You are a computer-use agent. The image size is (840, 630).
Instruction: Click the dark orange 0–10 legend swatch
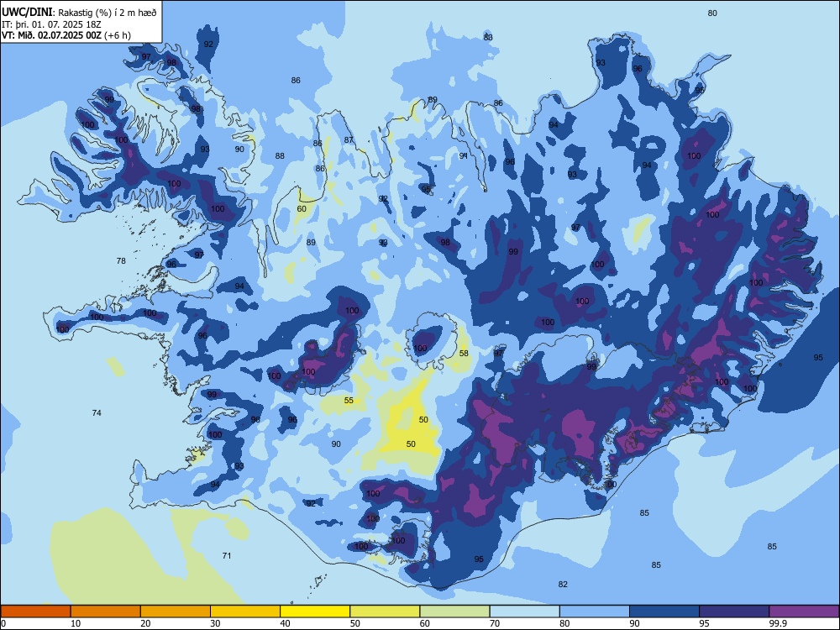pyautogui.click(x=36, y=612)
